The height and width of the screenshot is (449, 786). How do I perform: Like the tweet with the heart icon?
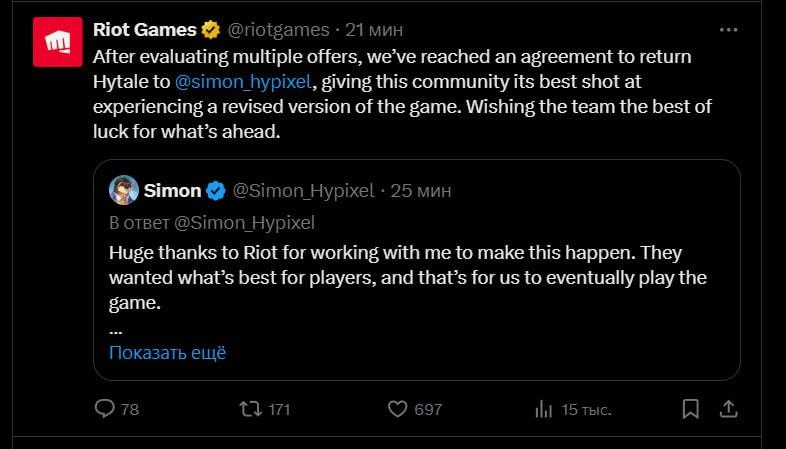click(x=398, y=409)
